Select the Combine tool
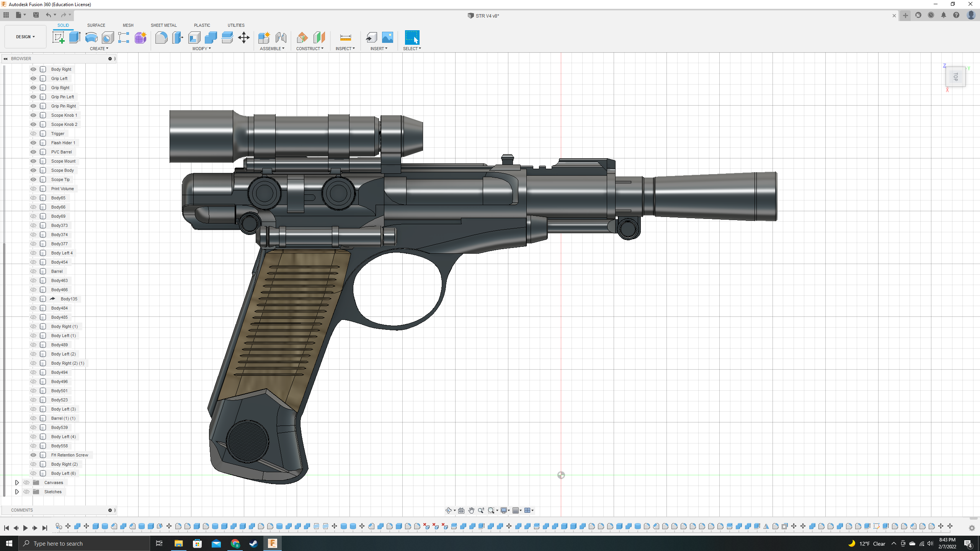Viewport: 980px width, 551px height. point(211,37)
